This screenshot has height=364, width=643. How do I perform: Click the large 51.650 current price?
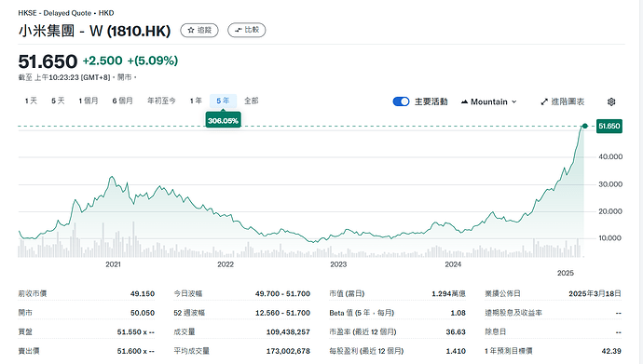[48, 61]
